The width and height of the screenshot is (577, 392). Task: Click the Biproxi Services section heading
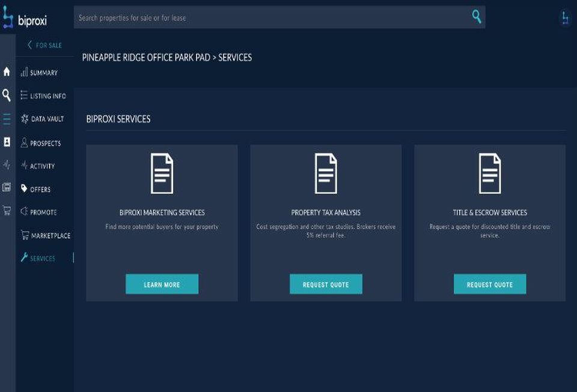[118, 119]
